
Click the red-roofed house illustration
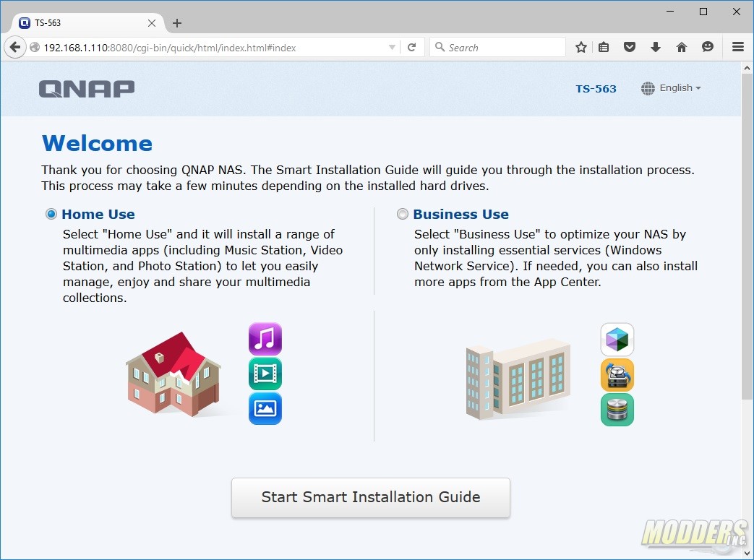tap(173, 374)
